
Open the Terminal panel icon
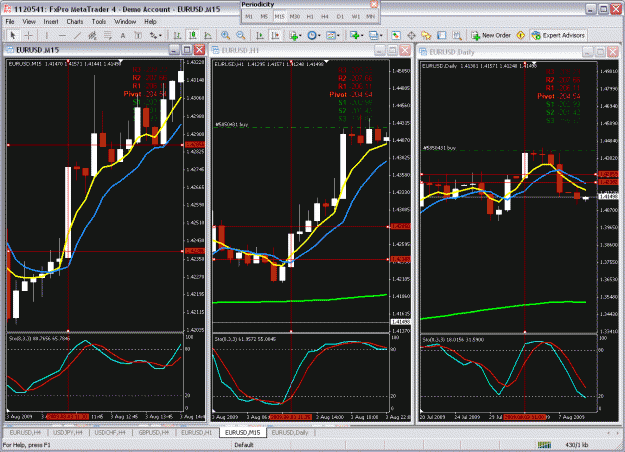click(x=442, y=35)
